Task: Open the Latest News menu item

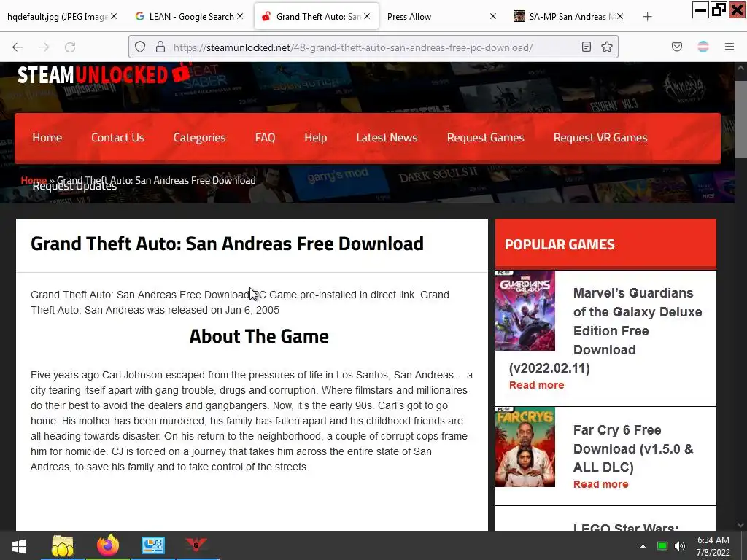Action: (387, 138)
